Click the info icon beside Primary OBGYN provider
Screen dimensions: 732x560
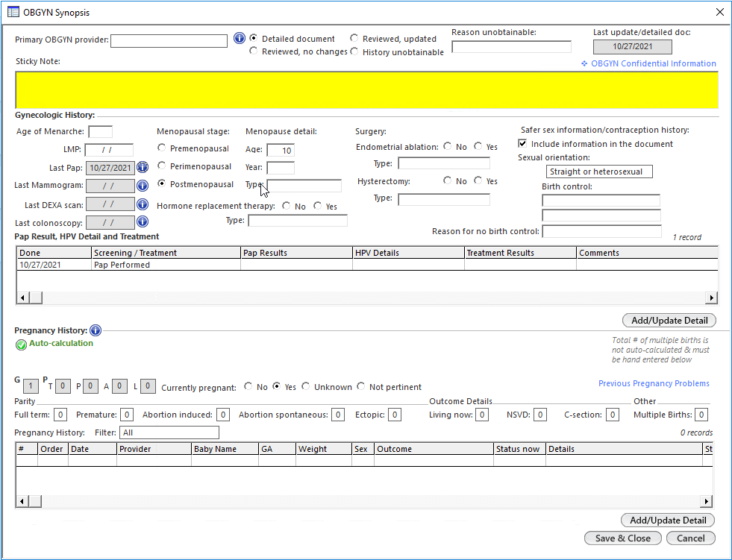tap(239, 39)
